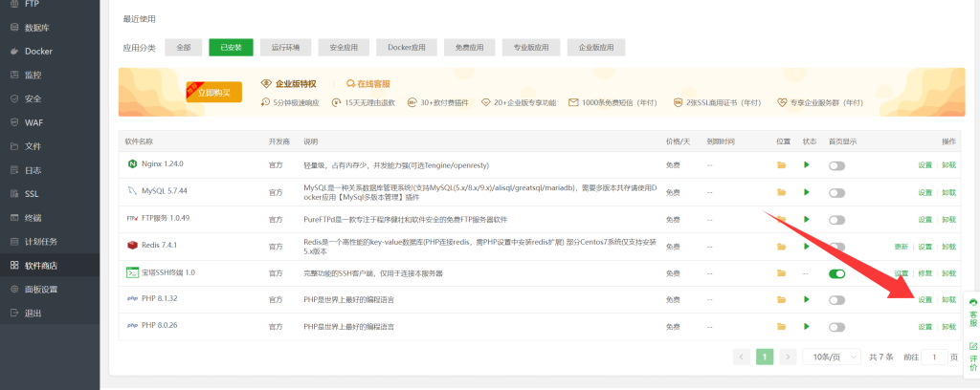Open the Nginx 1.24.0 folder location icon
The width and height of the screenshot is (980, 390).
(x=781, y=164)
